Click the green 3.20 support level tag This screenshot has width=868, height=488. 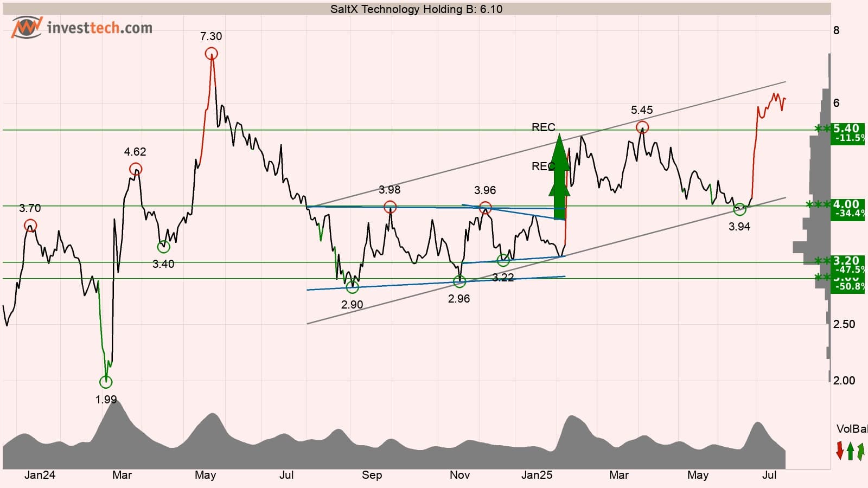pyautogui.click(x=848, y=265)
